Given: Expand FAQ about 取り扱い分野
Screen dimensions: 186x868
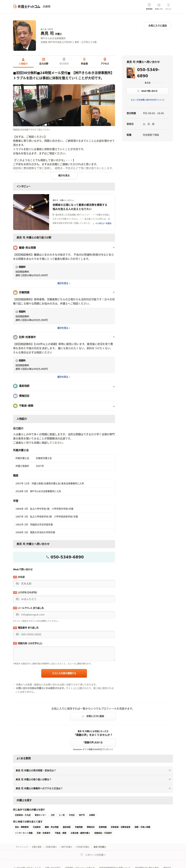Looking at the screenshot, I should click(x=93, y=779).
